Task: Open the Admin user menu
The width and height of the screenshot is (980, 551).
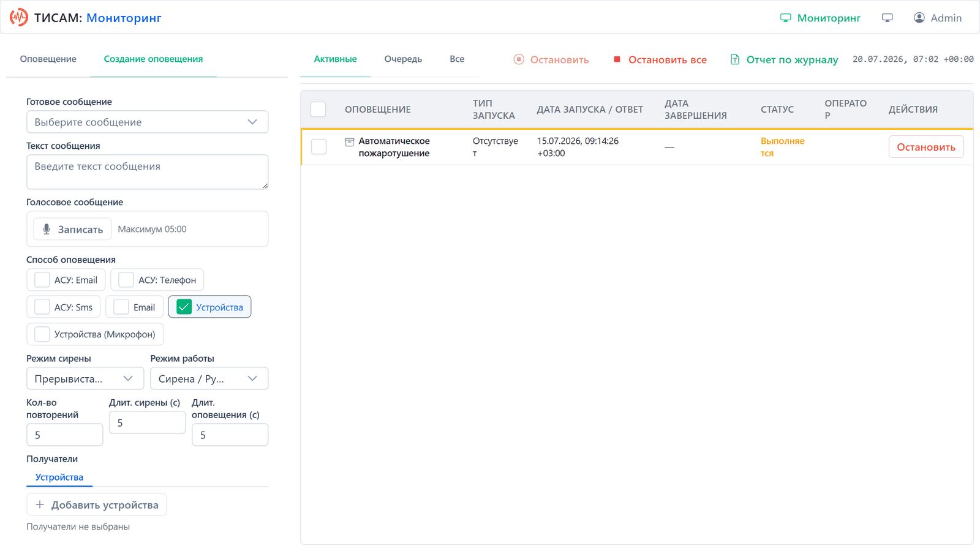Action: click(938, 18)
